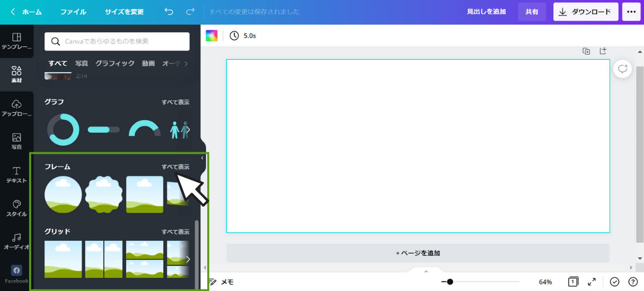This screenshot has width=644, height=291.
Task: Insert the circle frame
Action: [63, 195]
